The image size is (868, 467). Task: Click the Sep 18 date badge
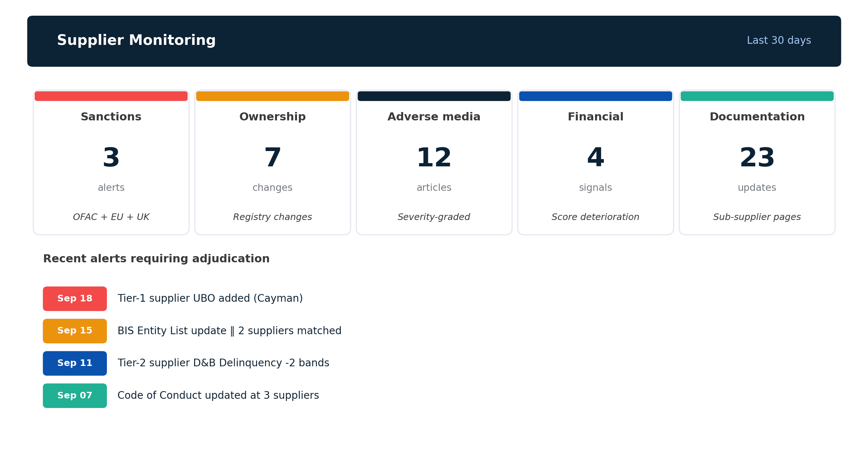pyautogui.click(x=74, y=298)
